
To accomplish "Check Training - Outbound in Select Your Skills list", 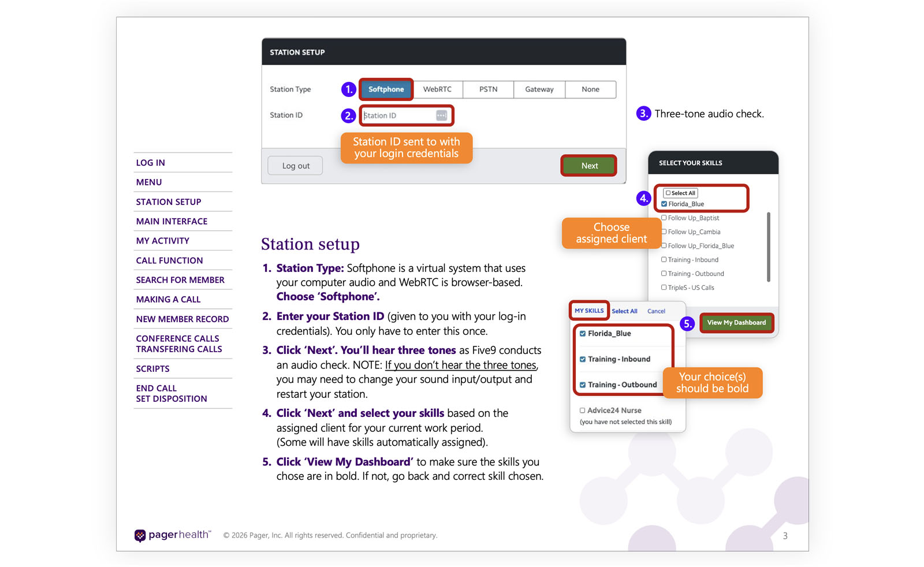I will pyautogui.click(x=664, y=274).
